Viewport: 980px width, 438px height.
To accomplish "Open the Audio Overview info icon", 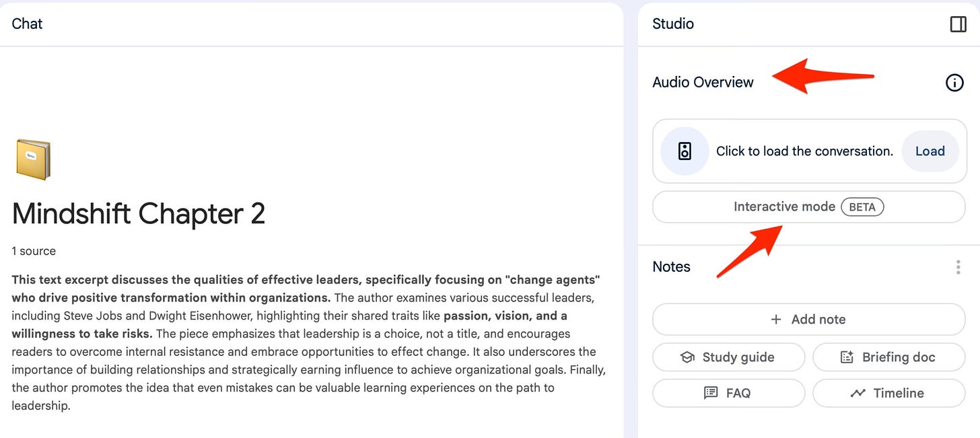I will [x=954, y=83].
